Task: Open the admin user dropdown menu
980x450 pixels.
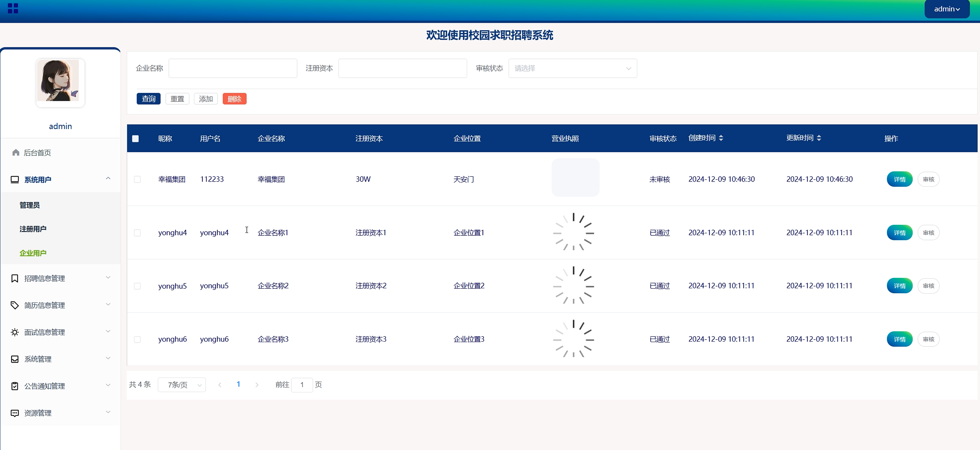Action: (947, 9)
